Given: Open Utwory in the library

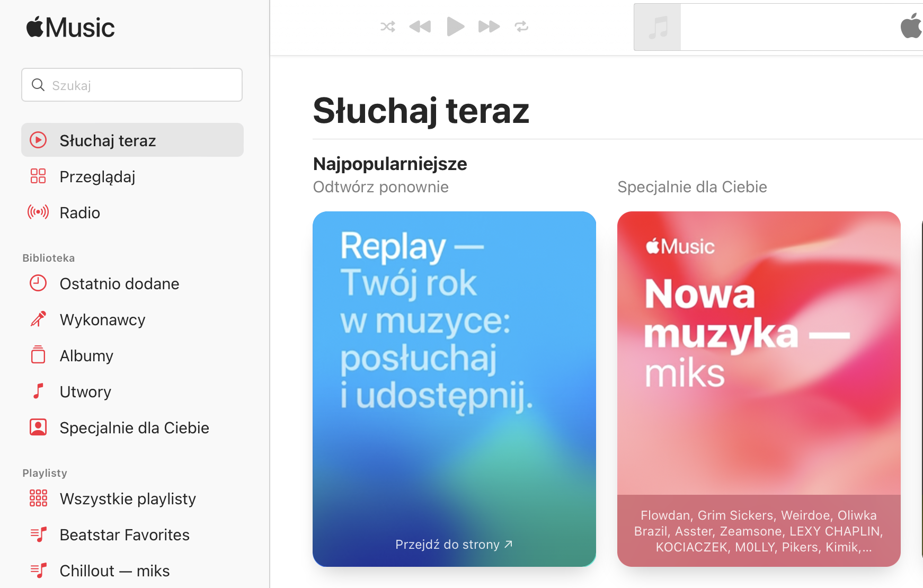Looking at the screenshot, I should point(132,391).
